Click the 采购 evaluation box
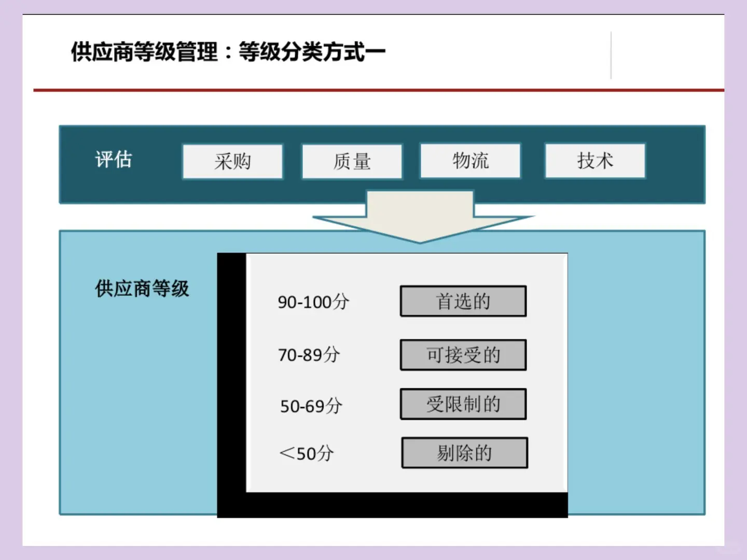 (x=232, y=162)
